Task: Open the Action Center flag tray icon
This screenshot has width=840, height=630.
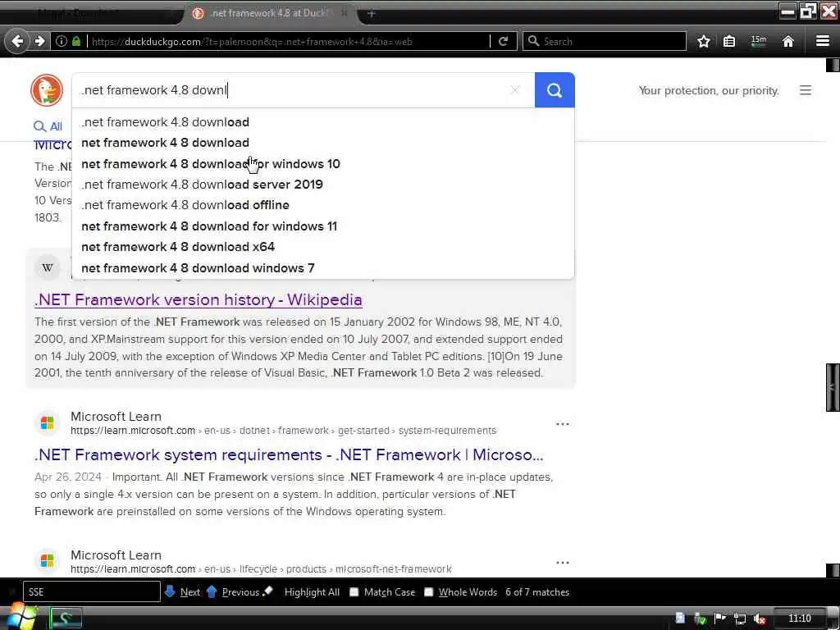Action: (x=720, y=619)
